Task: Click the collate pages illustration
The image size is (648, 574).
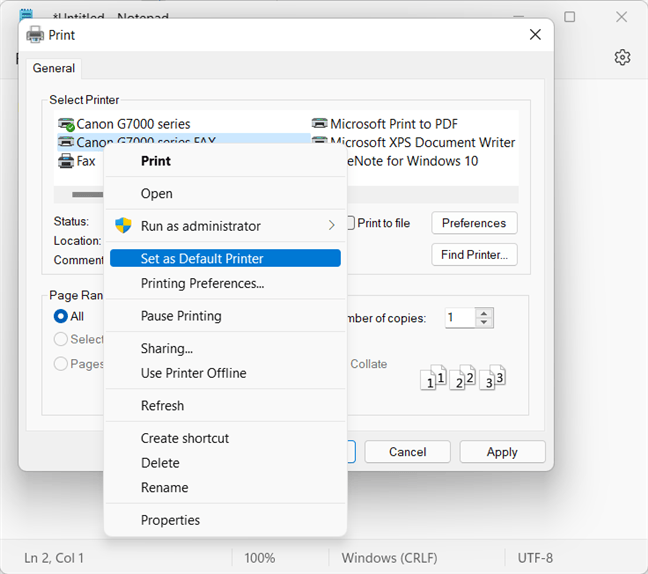Action: point(463,377)
